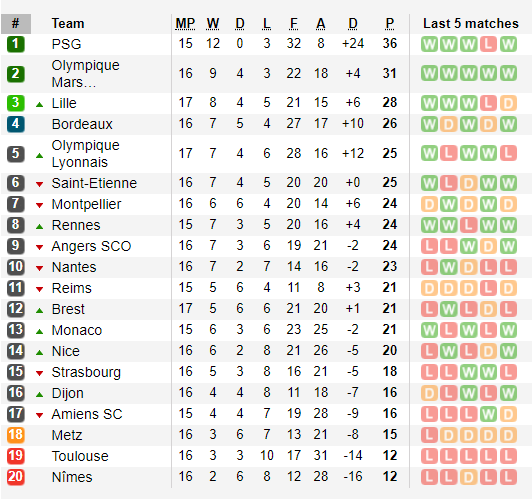This screenshot has height=499, width=532.
Task: Click the green up arrow next to Lille
Action: pyautogui.click(x=39, y=104)
